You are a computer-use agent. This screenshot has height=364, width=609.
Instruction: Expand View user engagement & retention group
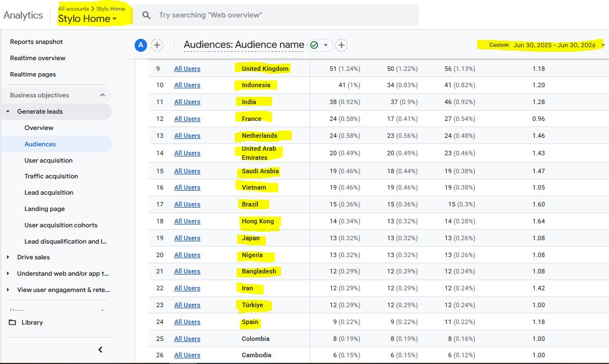click(x=8, y=290)
